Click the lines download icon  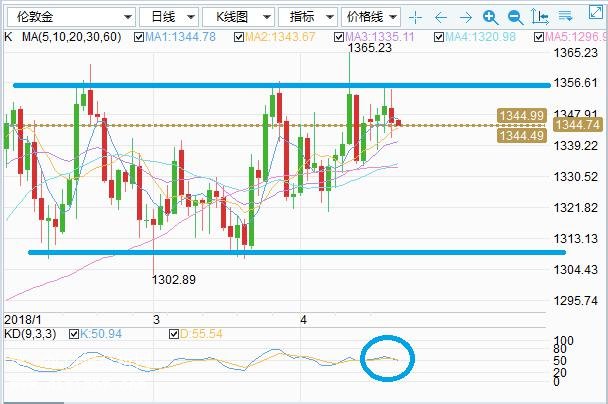point(565,16)
